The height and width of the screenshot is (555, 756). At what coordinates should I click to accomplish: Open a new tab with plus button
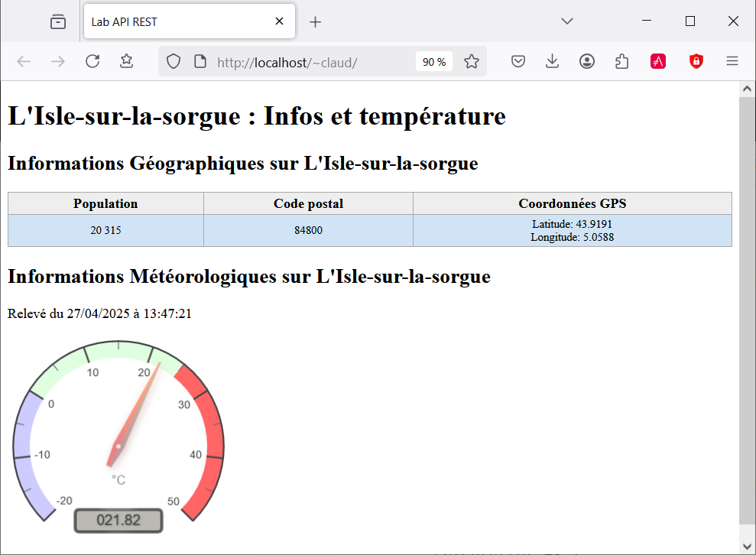[315, 21]
